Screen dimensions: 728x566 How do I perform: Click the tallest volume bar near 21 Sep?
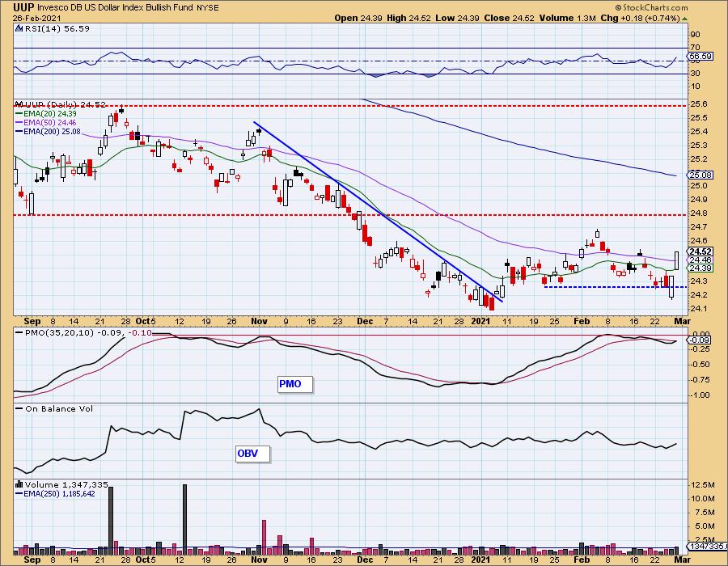pos(111,521)
